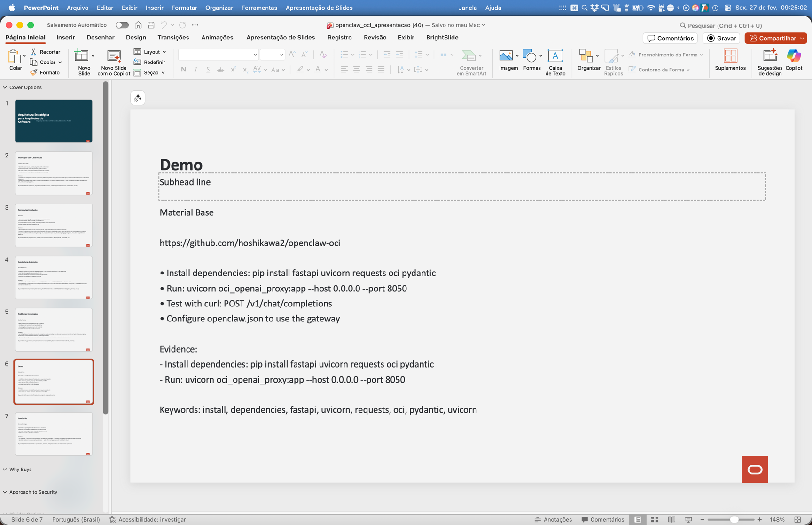Expand the Why Buys section
Viewport: 812px width, 525px height.
click(5, 470)
